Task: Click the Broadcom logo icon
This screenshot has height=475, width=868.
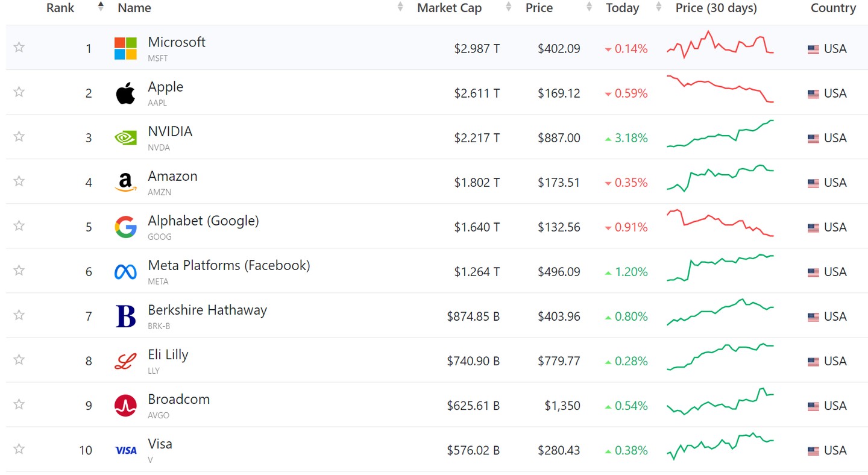Action: coord(125,406)
